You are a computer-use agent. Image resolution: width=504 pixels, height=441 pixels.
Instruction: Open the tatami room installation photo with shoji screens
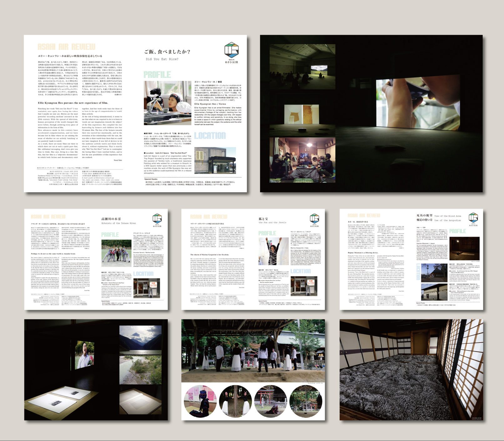(411, 370)
